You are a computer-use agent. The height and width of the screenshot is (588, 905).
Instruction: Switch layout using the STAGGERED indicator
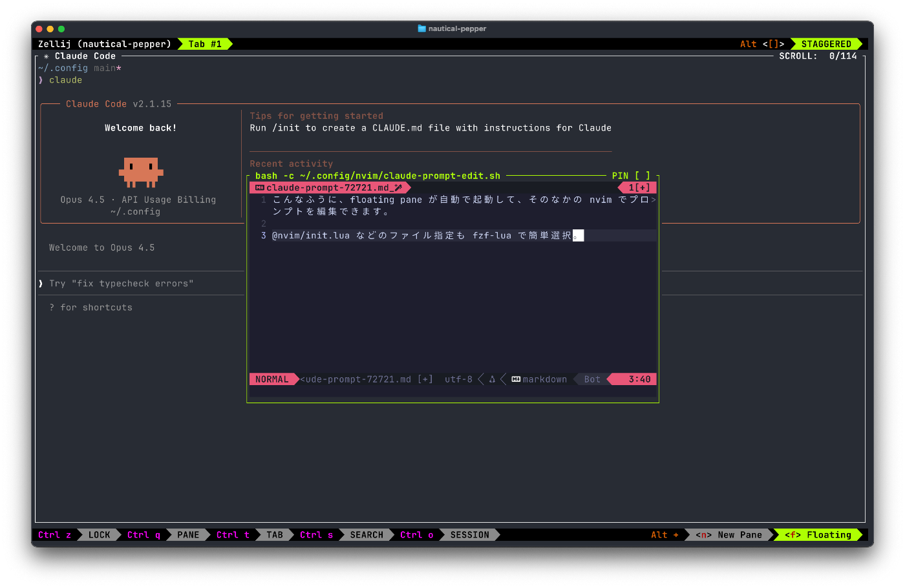tap(826, 44)
